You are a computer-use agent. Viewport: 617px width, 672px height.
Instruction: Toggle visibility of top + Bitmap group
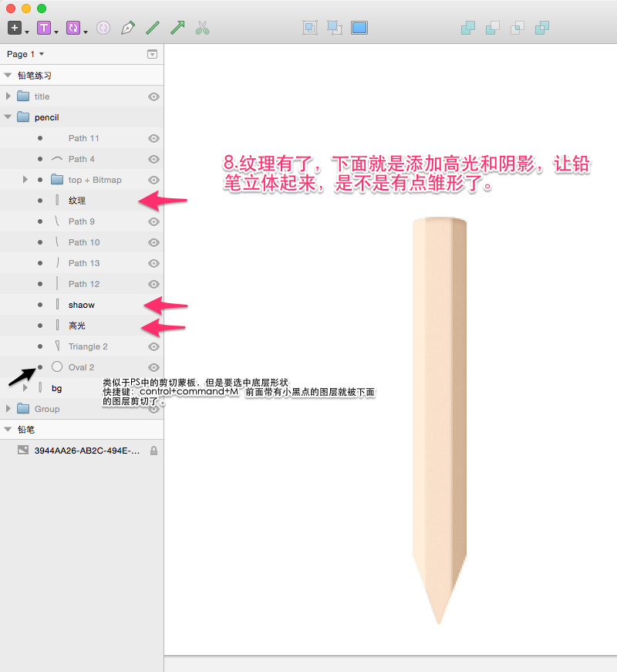pyautogui.click(x=153, y=180)
